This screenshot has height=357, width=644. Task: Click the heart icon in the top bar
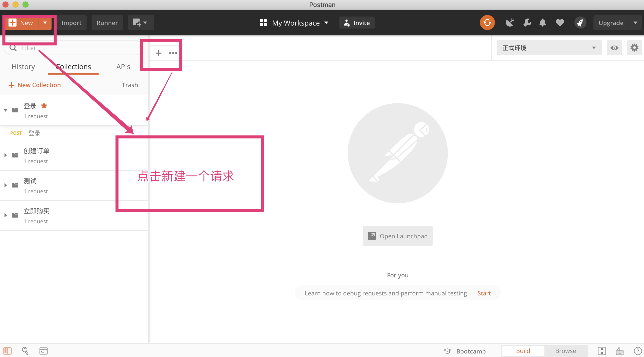560,23
